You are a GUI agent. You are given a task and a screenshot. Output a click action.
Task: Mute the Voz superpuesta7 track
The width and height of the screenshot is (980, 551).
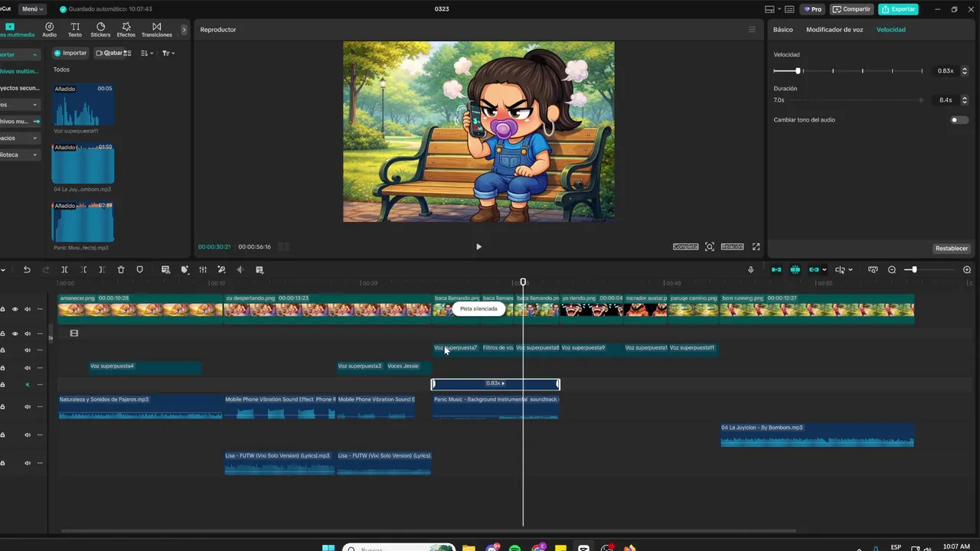tap(28, 350)
